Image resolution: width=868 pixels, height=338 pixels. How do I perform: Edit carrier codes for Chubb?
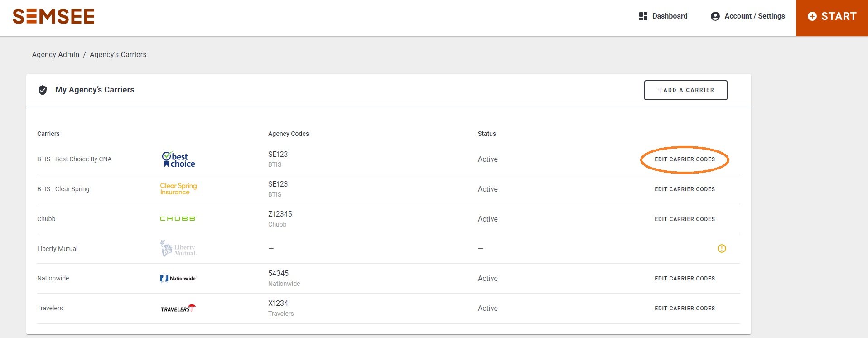click(685, 219)
